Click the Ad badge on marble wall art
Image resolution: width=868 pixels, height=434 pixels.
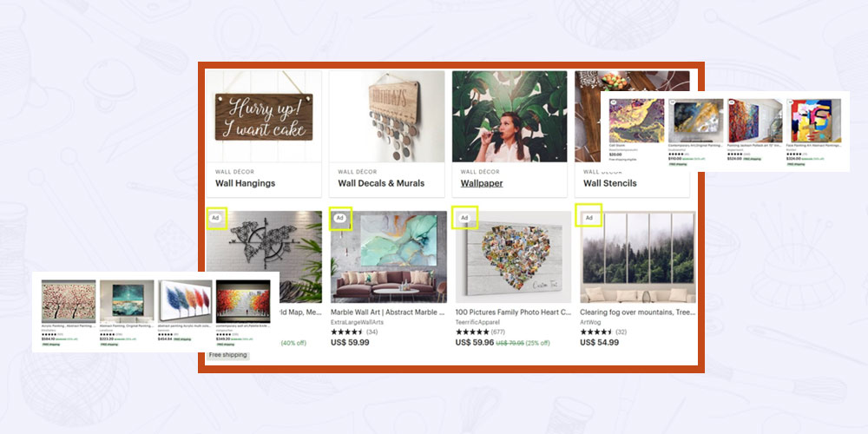click(x=340, y=218)
